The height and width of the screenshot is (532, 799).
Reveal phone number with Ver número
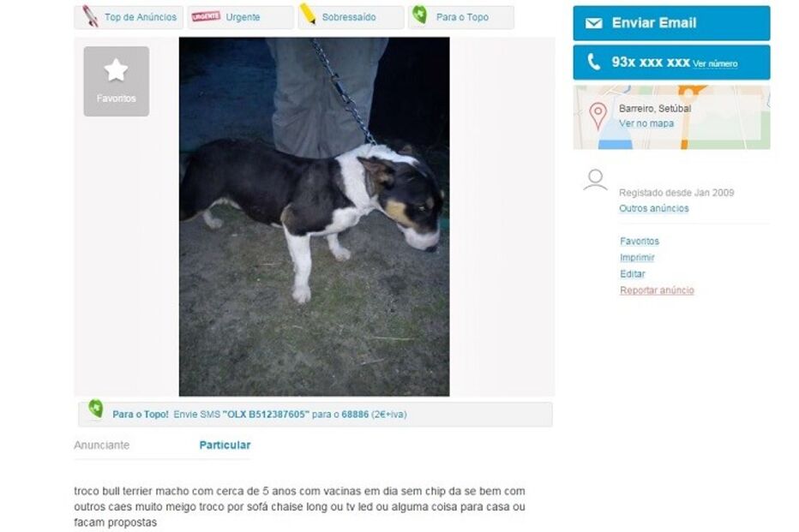(715, 64)
